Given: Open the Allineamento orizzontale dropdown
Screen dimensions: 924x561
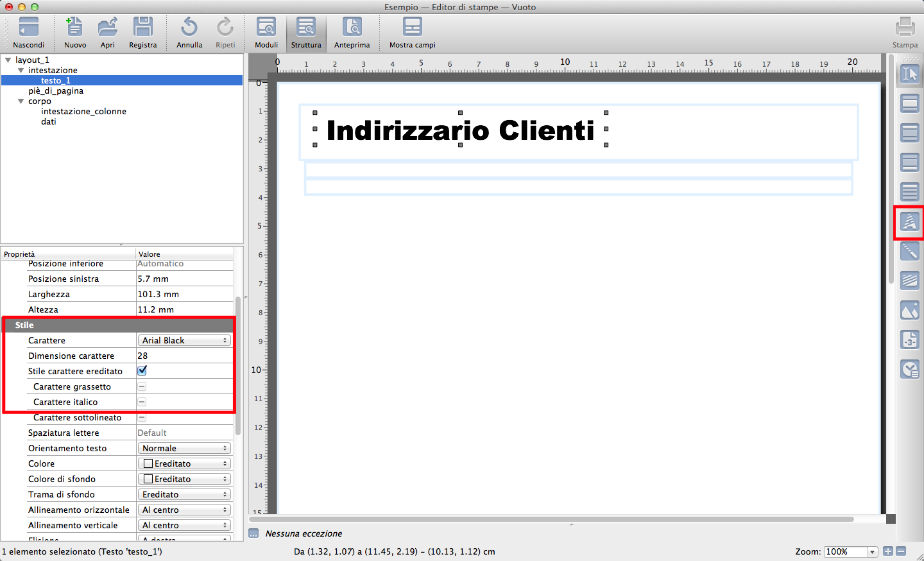Looking at the screenshot, I should click(185, 510).
